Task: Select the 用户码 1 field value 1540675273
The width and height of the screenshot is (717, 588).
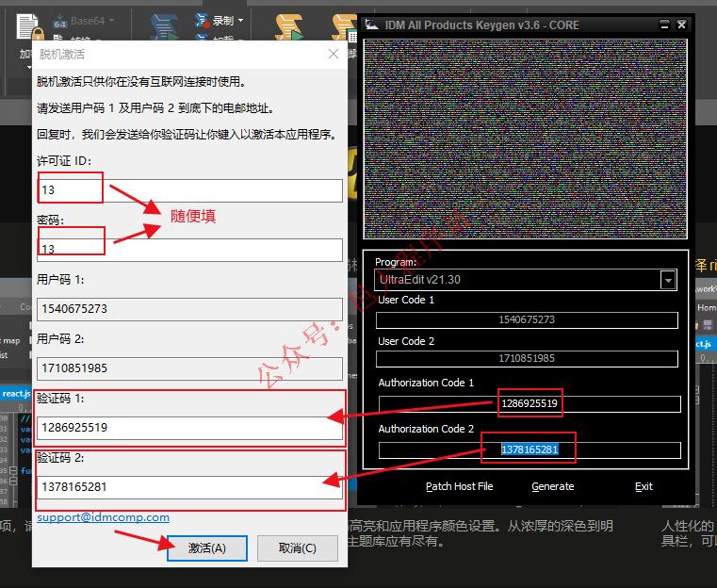Action: point(189,309)
